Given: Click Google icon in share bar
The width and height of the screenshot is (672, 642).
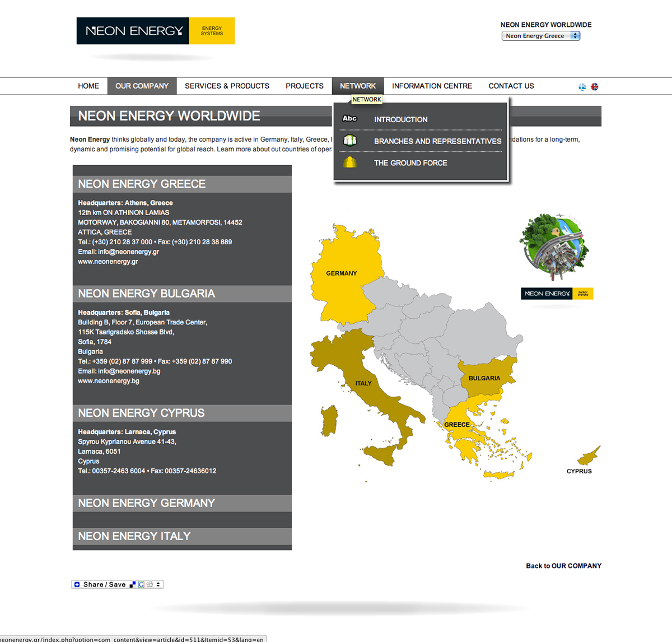Looking at the screenshot, I should 142,584.
